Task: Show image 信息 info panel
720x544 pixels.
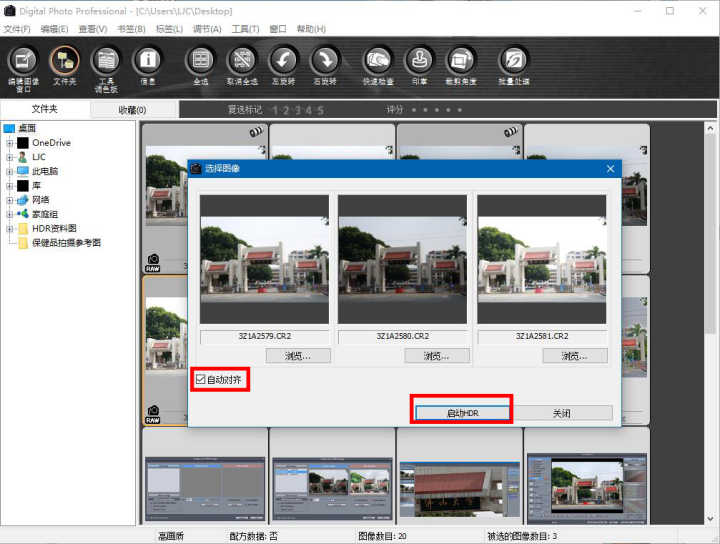Action: tap(148, 62)
